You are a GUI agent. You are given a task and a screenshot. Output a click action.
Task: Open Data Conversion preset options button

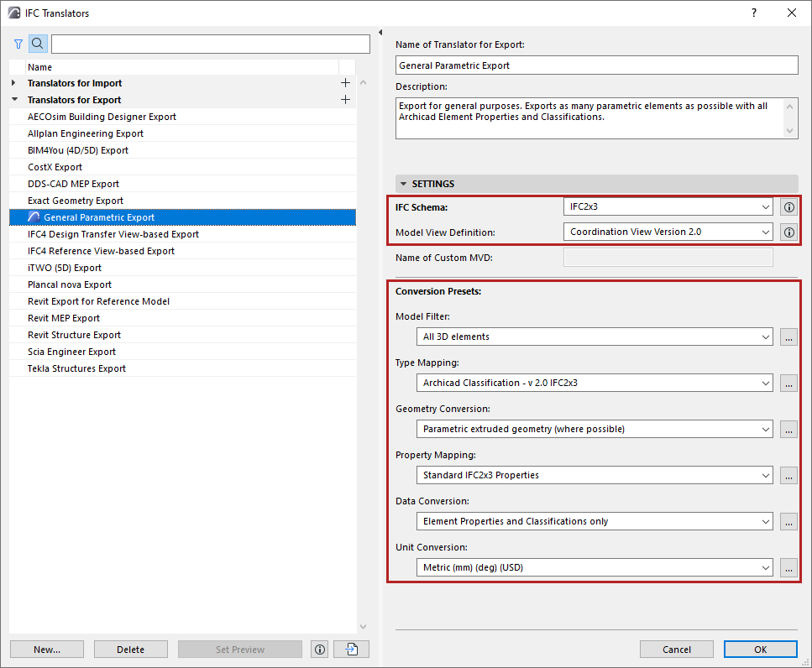click(x=788, y=521)
